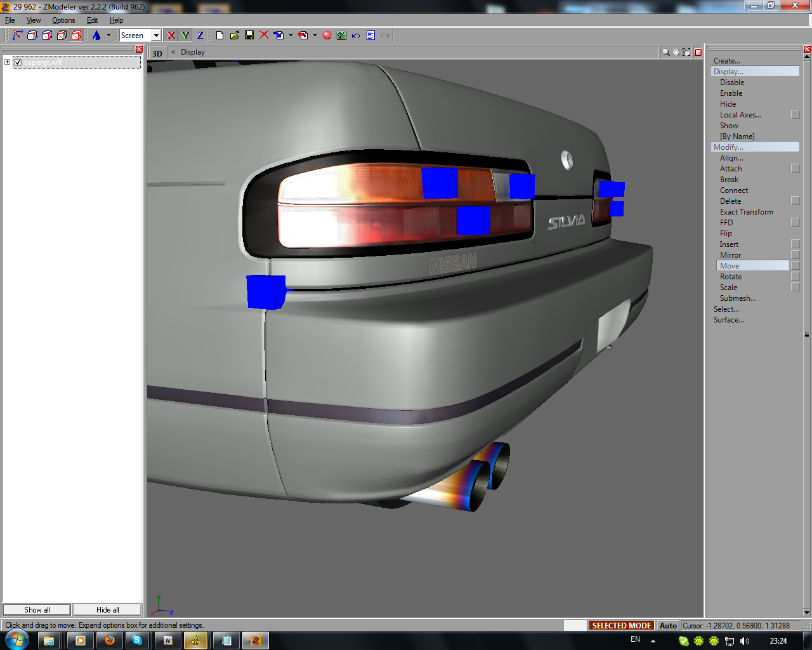Screen dimensions: 812x650
Task: Save the project with floppy disk icon
Action: (x=249, y=36)
